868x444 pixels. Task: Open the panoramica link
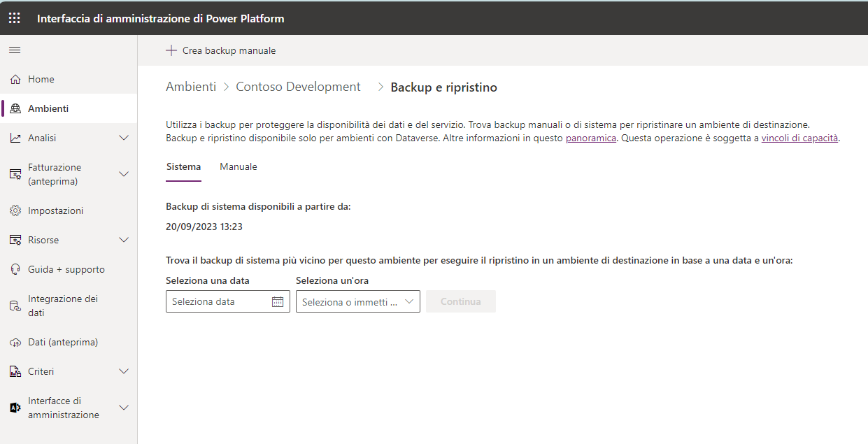tap(591, 138)
